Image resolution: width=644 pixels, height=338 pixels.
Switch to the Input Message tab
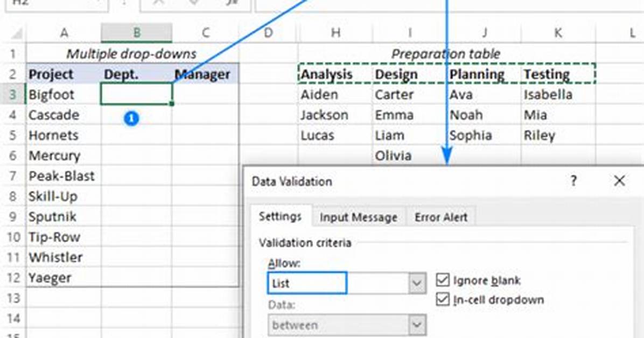point(358,217)
